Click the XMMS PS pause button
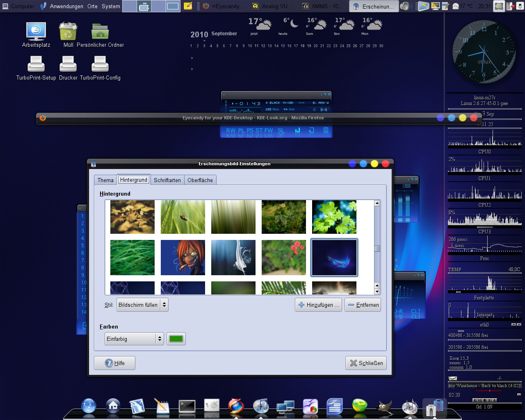 point(250,130)
